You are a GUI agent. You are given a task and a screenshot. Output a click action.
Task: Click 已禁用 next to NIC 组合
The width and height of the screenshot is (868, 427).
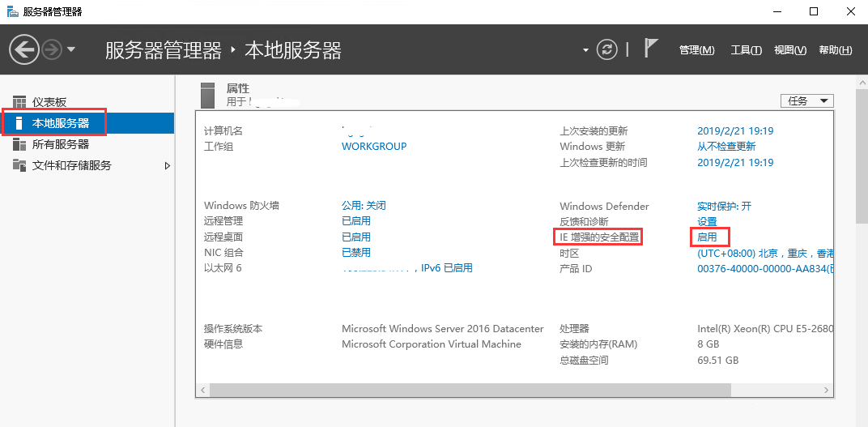[x=356, y=253]
